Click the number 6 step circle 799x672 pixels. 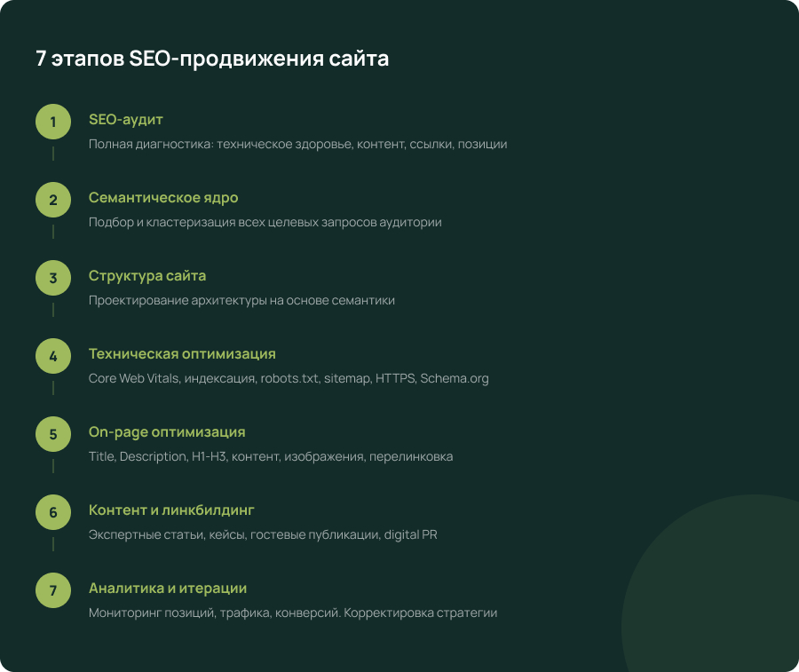tap(53, 512)
